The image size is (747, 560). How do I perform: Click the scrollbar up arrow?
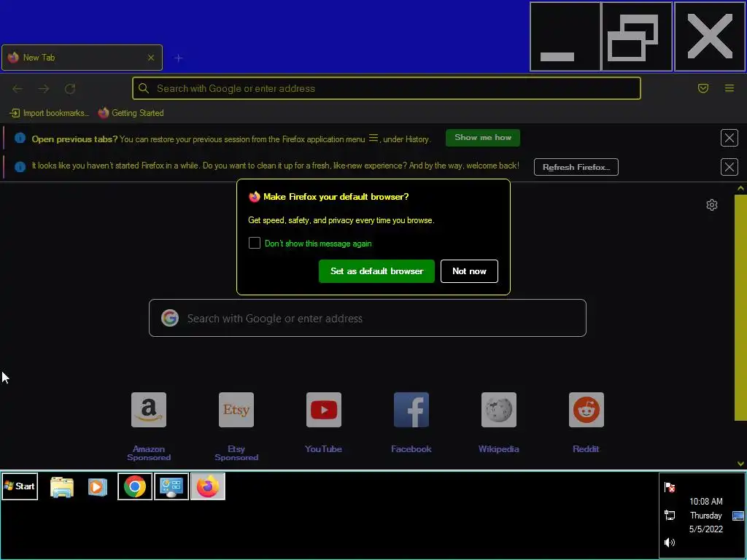pyautogui.click(x=740, y=189)
